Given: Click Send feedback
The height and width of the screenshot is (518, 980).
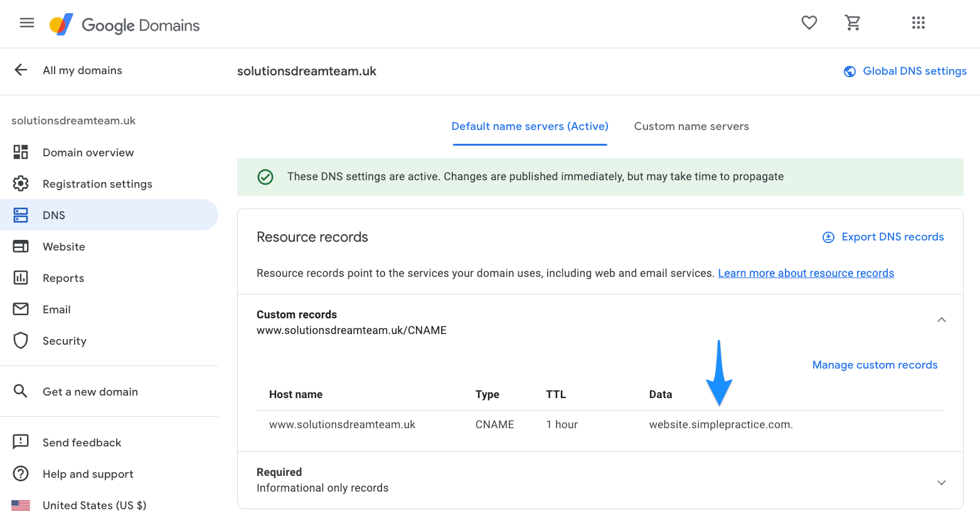Looking at the screenshot, I should coord(82,443).
